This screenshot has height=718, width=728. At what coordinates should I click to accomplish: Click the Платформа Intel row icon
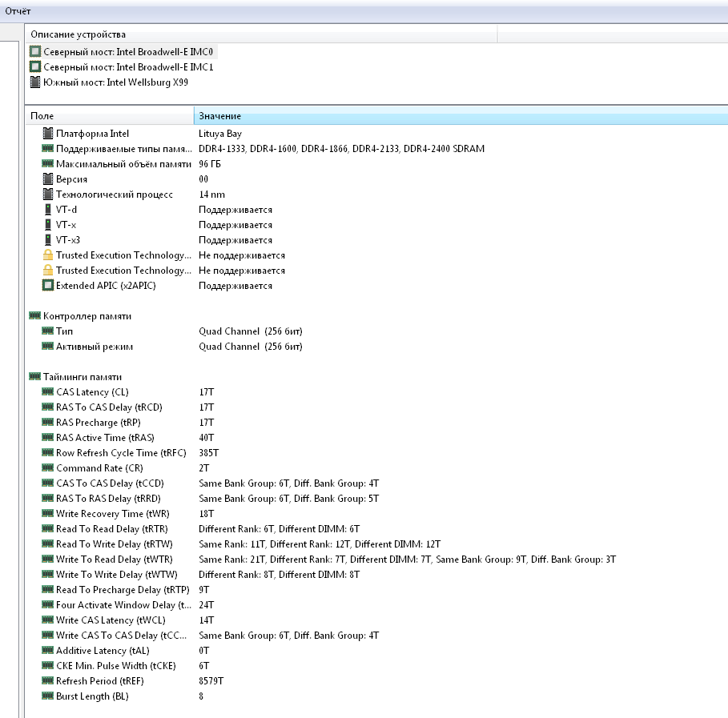point(48,134)
